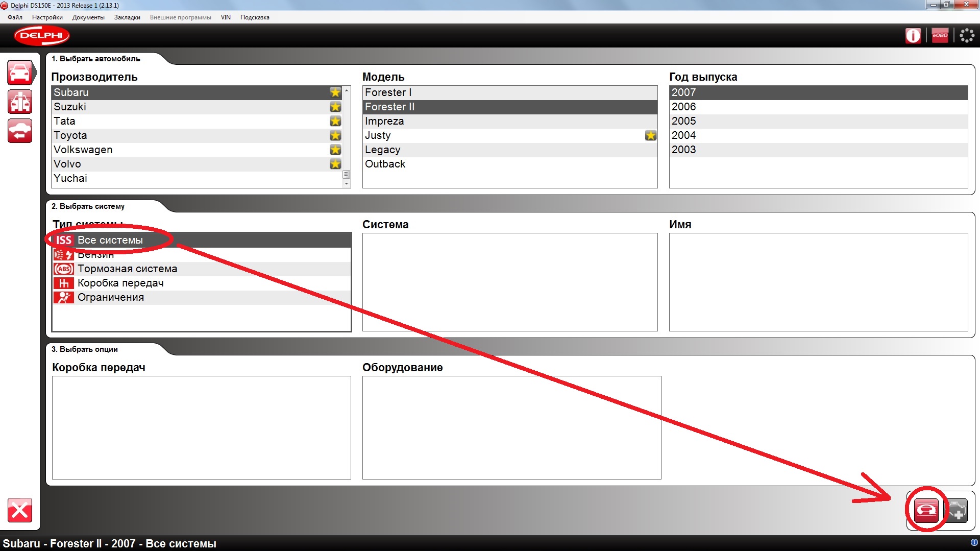This screenshot has height=551, width=980.
Task: Click manufacturer list scroll up arrow
Action: 347,90
